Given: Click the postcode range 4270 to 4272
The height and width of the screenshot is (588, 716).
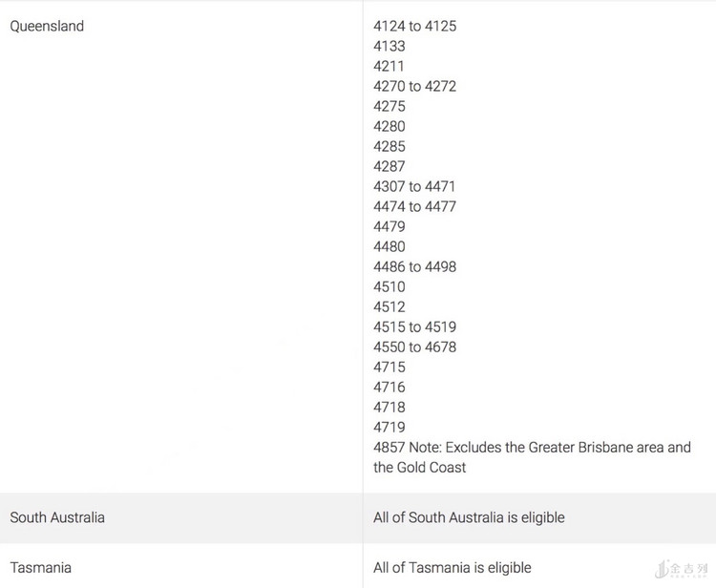Looking at the screenshot, I should tap(414, 86).
